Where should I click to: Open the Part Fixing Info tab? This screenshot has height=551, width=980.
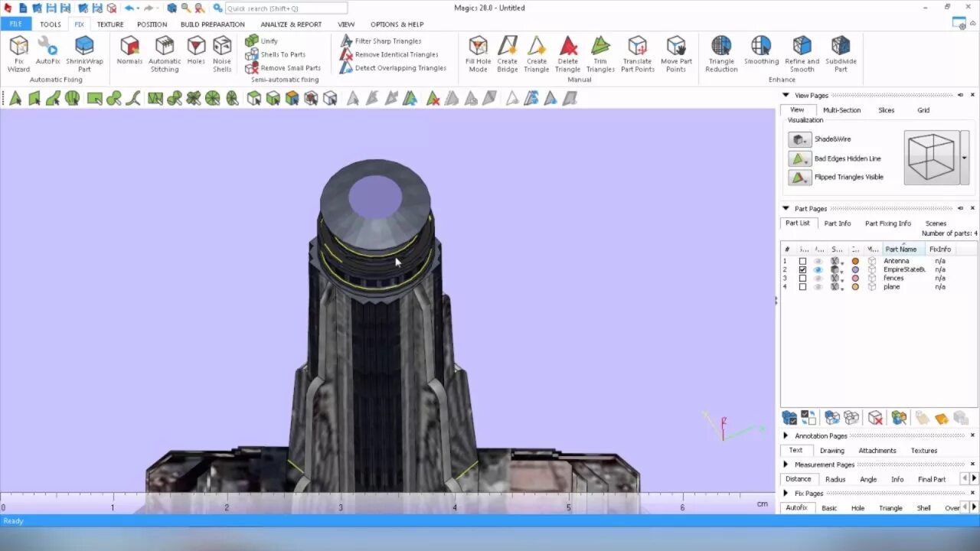888,223
